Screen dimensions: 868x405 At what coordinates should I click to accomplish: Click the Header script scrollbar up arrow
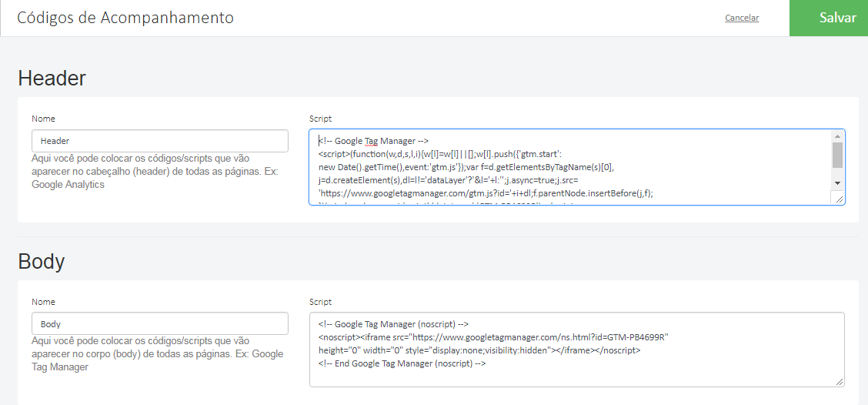[837, 136]
